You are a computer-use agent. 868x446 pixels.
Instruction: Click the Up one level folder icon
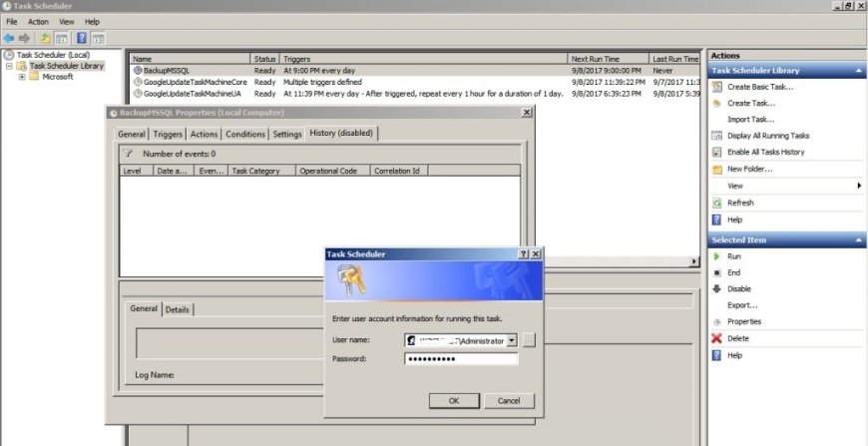coord(45,38)
